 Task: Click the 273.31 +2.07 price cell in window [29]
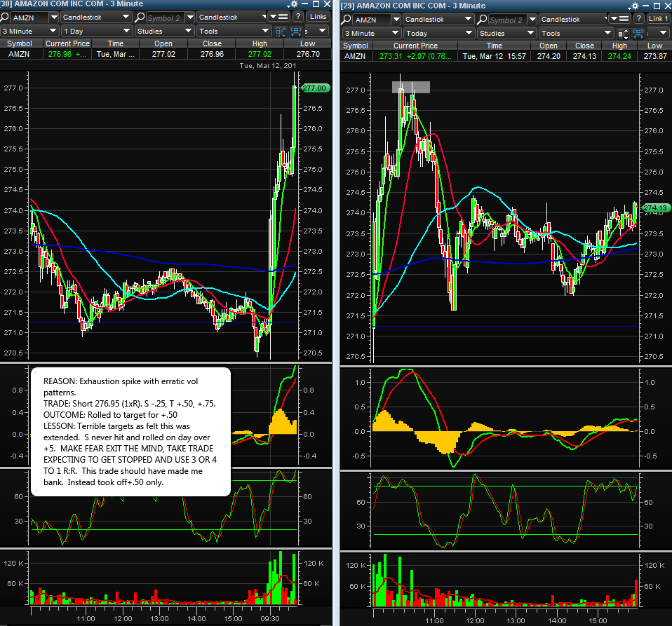coord(415,56)
